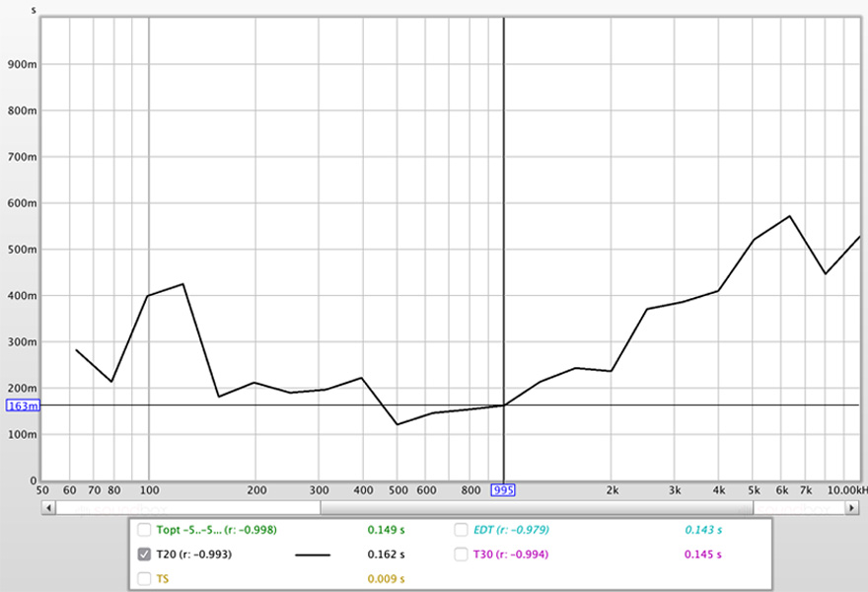Click the EDT value 0.143 s
Image resolution: width=868 pixels, height=592 pixels.
tap(703, 530)
